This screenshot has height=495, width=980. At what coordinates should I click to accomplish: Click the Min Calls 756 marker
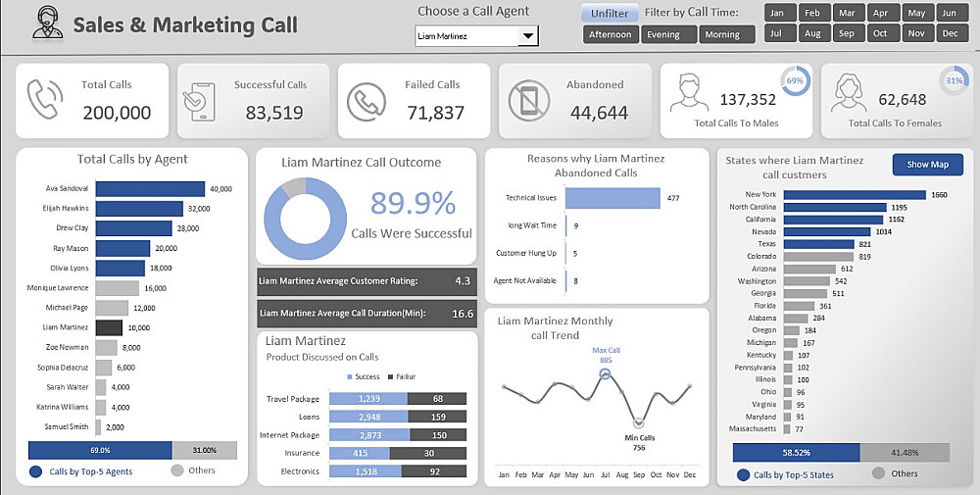[x=639, y=423]
